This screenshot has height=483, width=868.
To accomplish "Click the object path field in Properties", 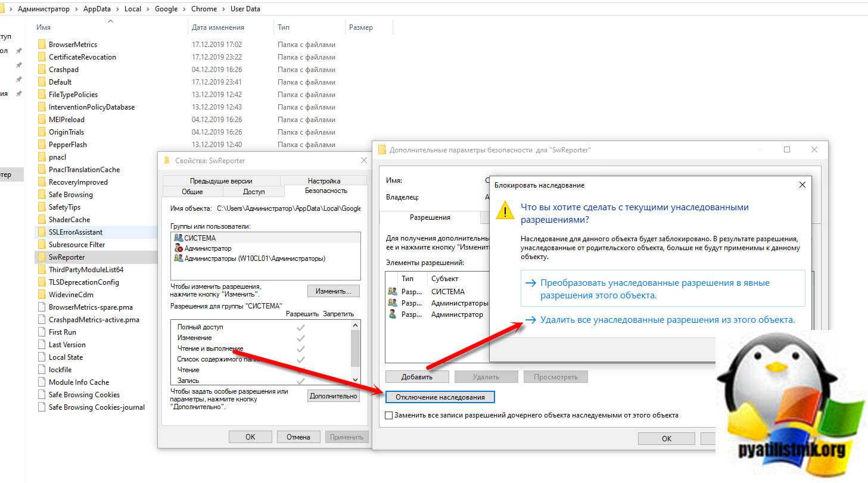I will pos(289,208).
